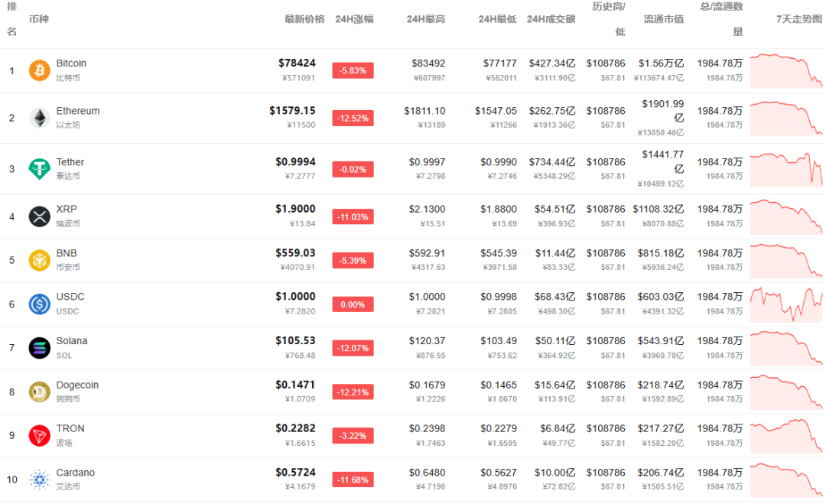Open Bitcoin's 7-day trend chart thumbnail
The height and width of the screenshot is (504, 826).
coord(785,70)
